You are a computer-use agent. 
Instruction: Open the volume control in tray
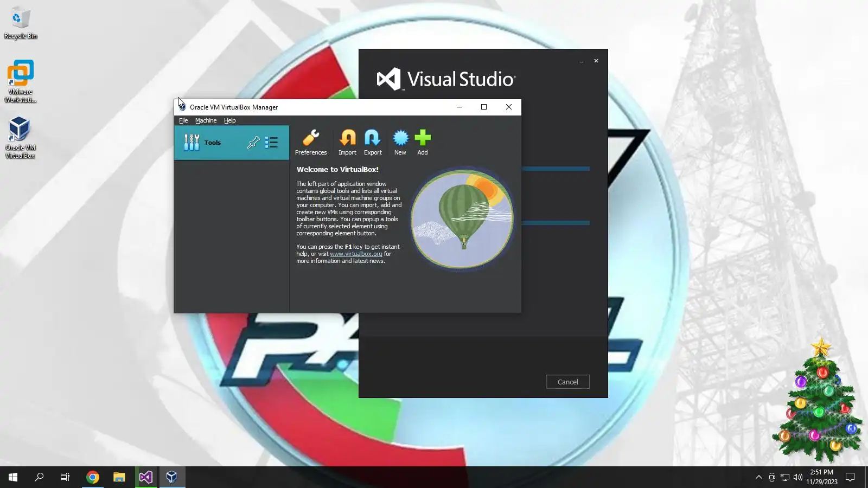pyautogui.click(x=798, y=477)
